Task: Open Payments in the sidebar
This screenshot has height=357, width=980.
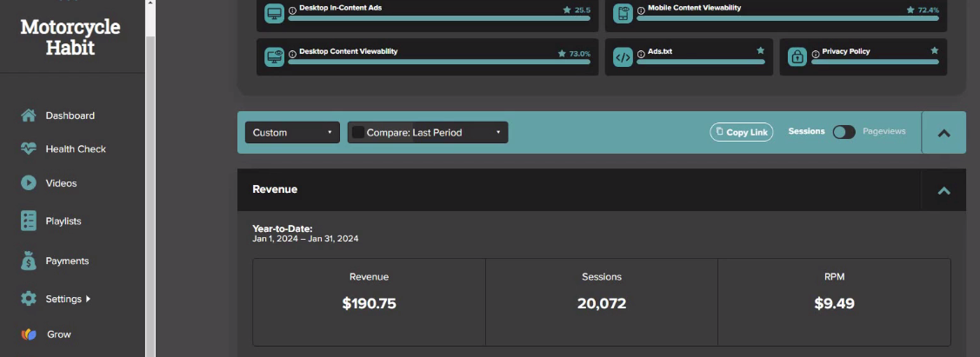Action: tap(67, 261)
